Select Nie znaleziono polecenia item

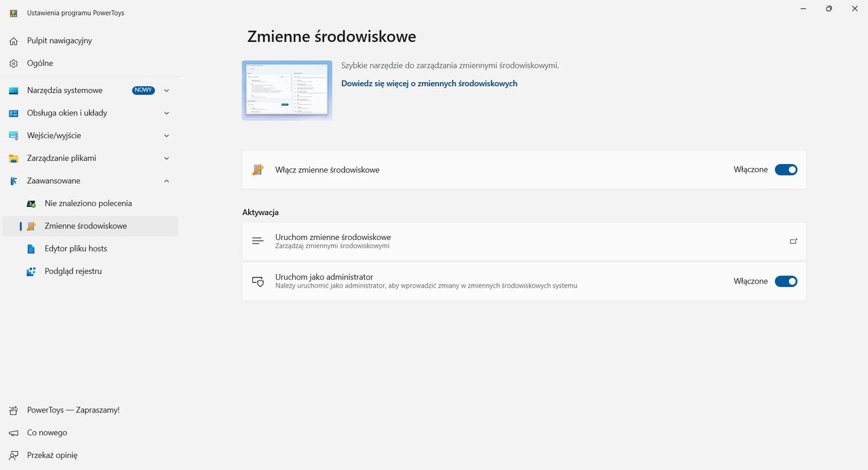[x=90, y=203]
